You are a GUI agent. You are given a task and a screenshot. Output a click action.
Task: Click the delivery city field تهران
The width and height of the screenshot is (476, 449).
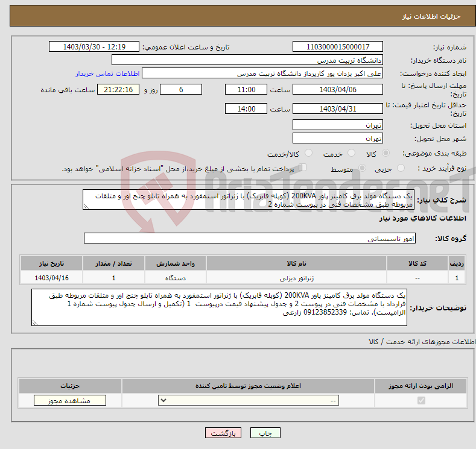click(x=338, y=138)
